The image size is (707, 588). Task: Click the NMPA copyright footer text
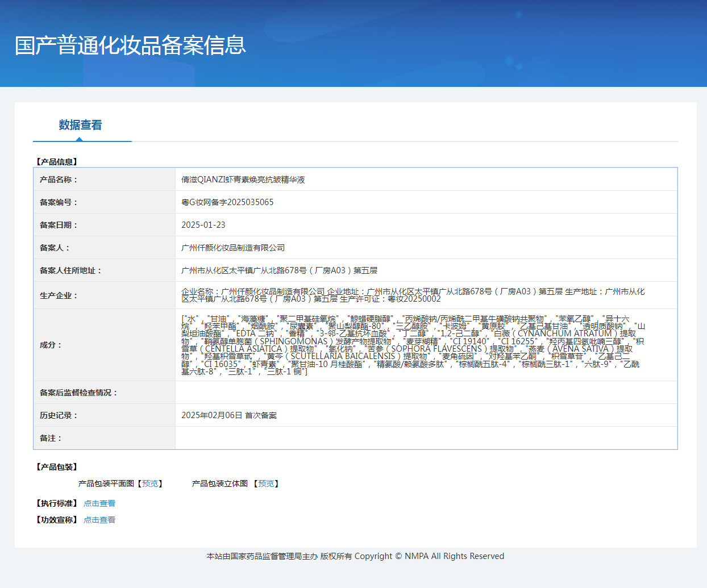click(x=355, y=556)
